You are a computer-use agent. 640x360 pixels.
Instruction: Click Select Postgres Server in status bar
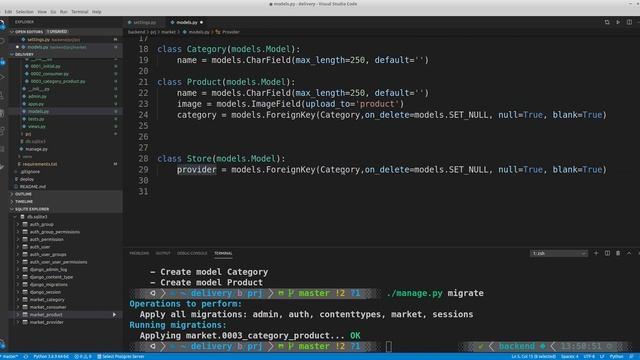pyautogui.click(x=120, y=357)
